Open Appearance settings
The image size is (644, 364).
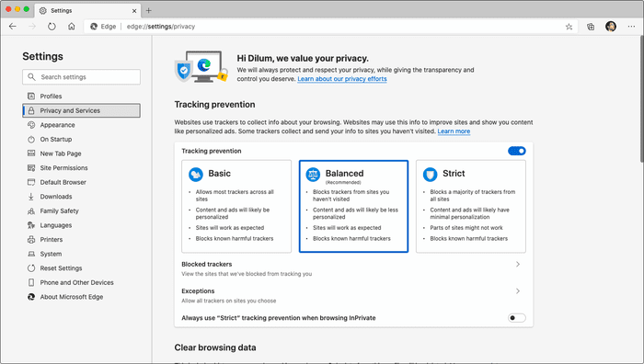(81, 125)
